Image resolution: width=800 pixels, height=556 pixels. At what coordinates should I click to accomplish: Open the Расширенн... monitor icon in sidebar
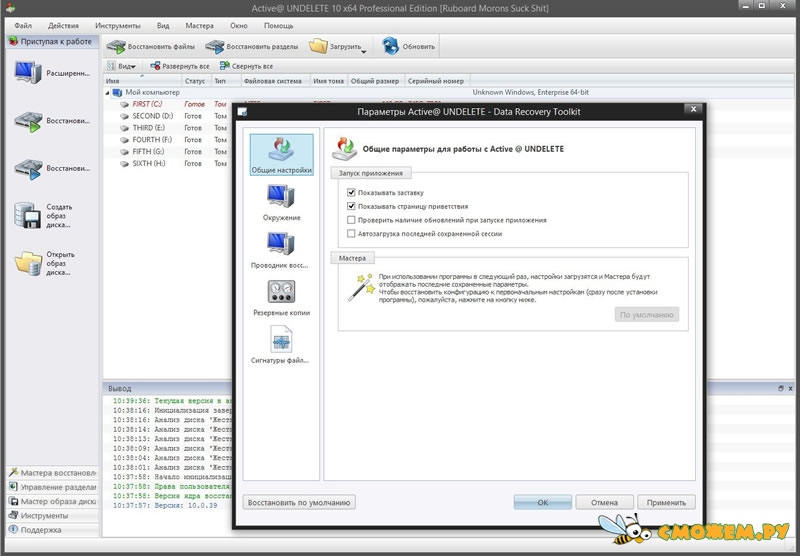(28, 72)
